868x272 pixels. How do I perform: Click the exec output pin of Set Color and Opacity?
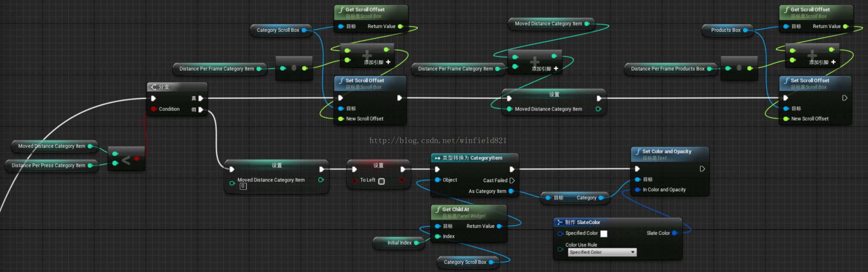click(x=702, y=169)
